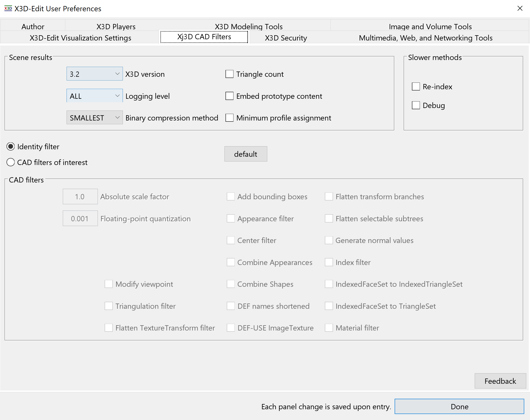Toggle Flatten transform branches checkbox
The height and width of the screenshot is (420, 530).
point(329,196)
